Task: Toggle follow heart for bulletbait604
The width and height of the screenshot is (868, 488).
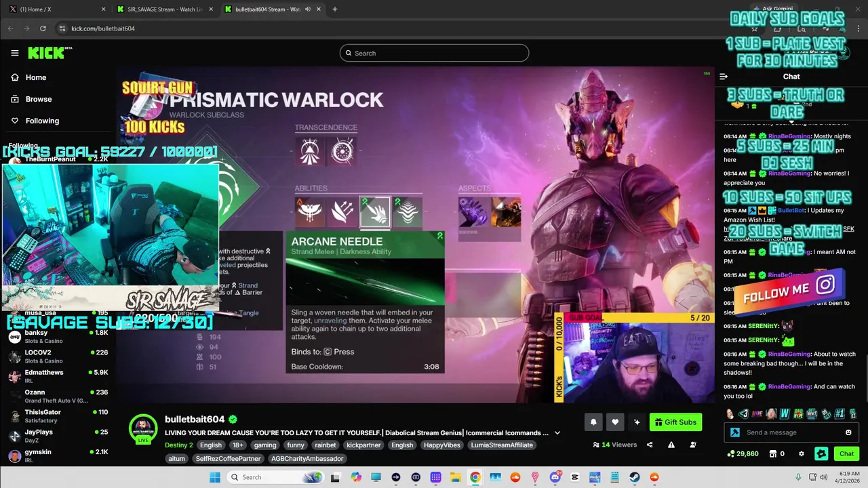Action: (615, 422)
